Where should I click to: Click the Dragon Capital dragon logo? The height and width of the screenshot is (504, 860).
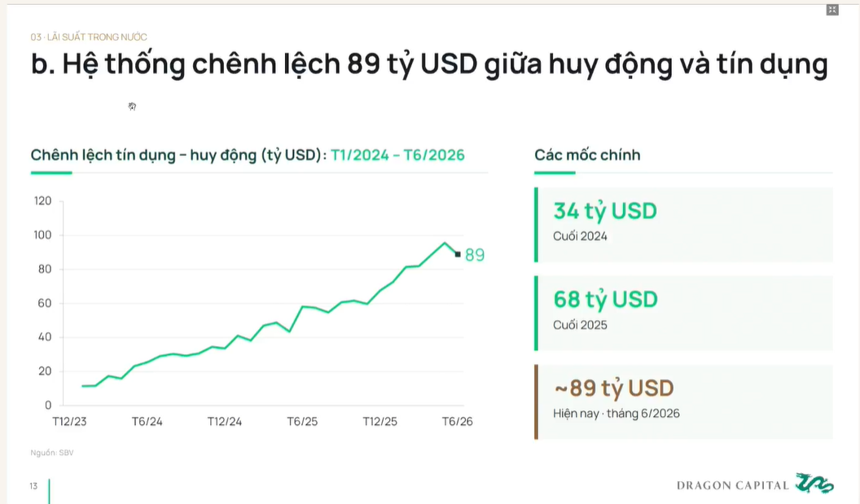(x=814, y=483)
